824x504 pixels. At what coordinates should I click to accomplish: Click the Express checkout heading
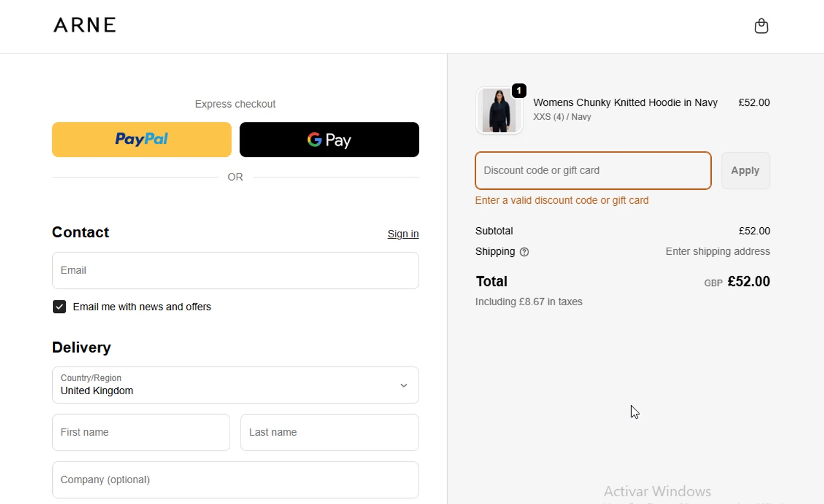(x=235, y=104)
